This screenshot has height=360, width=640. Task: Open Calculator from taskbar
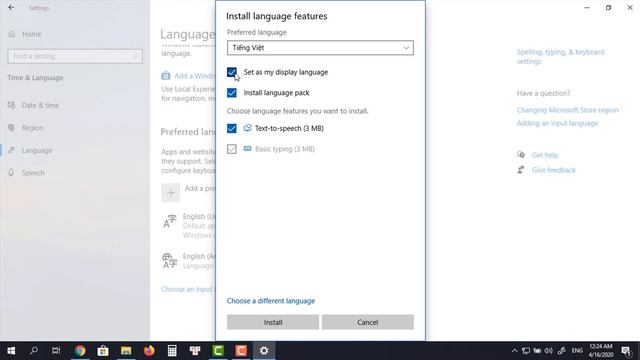[x=172, y=351]
